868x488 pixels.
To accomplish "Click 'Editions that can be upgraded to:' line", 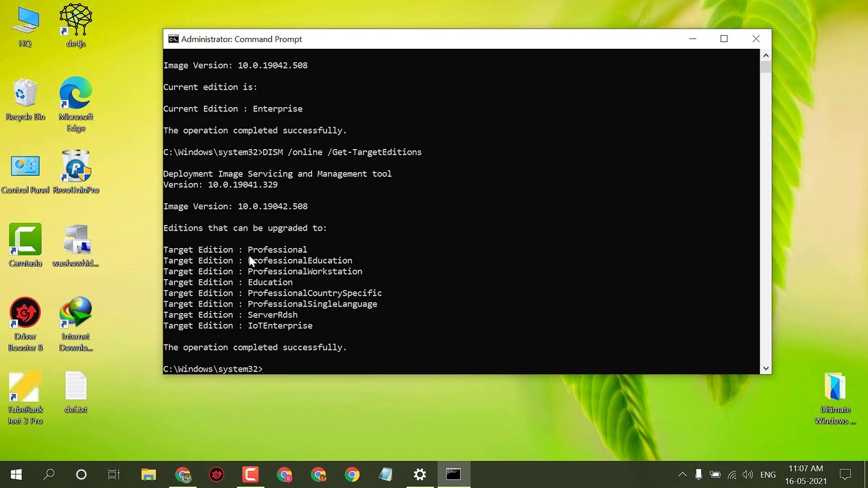I will (245, 228).
